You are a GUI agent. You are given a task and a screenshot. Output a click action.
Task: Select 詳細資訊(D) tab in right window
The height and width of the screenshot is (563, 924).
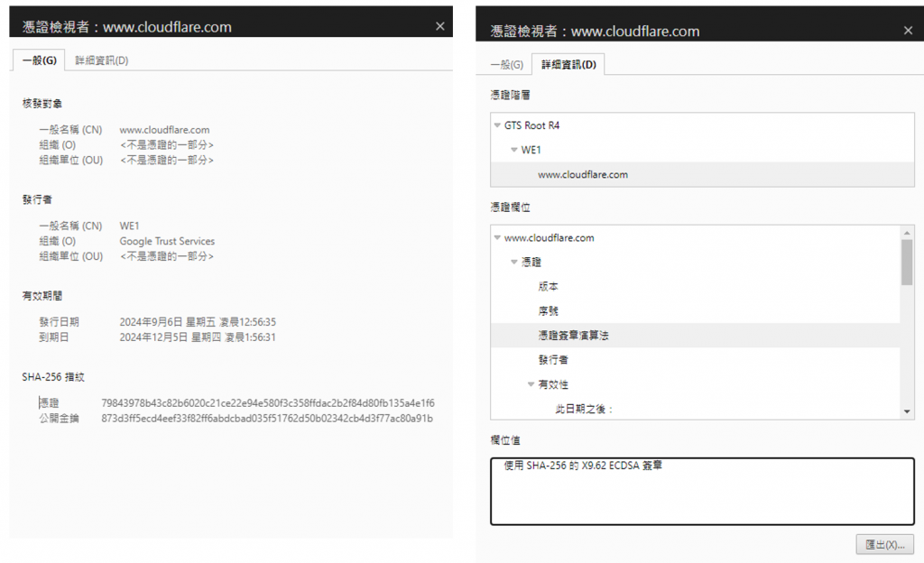[x=568, y=64]
